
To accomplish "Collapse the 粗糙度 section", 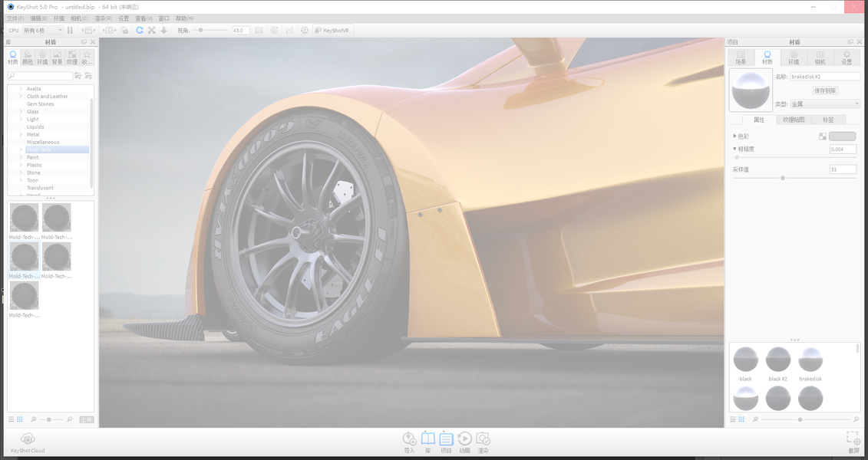I will (x=734, y=149).
